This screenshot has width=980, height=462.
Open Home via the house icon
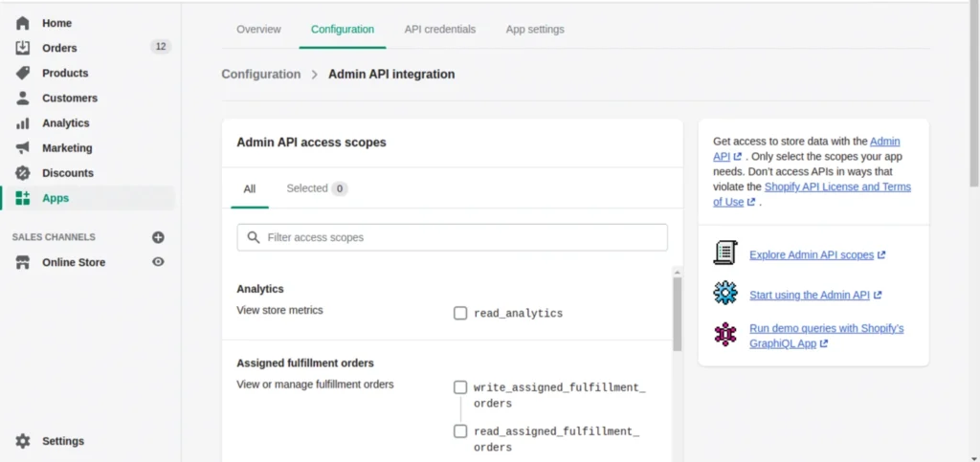pyautogui.click(x=23, y=23)
